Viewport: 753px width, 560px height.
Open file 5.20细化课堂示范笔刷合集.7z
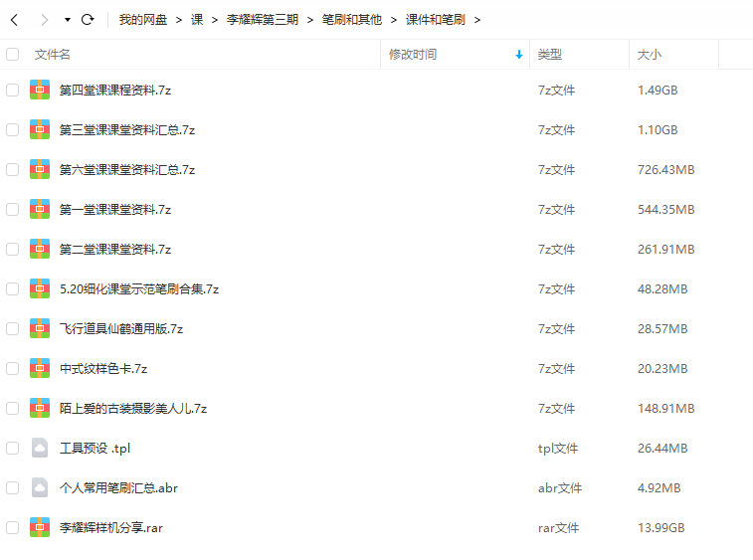click(139, 288)
